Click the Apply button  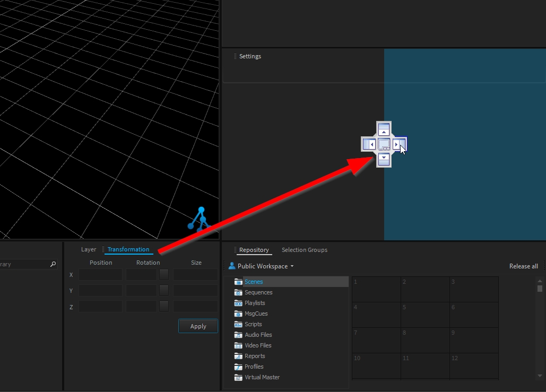coord(198,326)
